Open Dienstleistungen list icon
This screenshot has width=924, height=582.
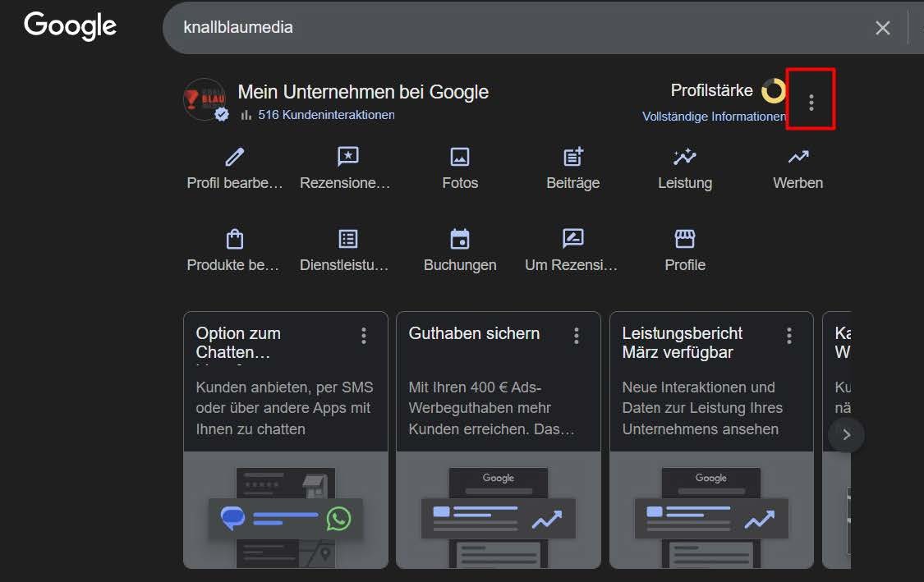(347, 239)
